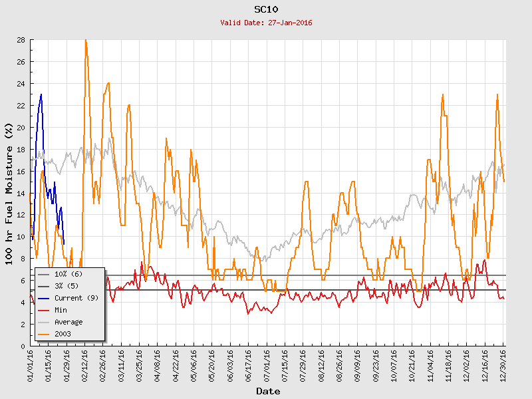Click the light gray Average swatch in legend
This screenshot has height=399, width=532.
[44, 322]
